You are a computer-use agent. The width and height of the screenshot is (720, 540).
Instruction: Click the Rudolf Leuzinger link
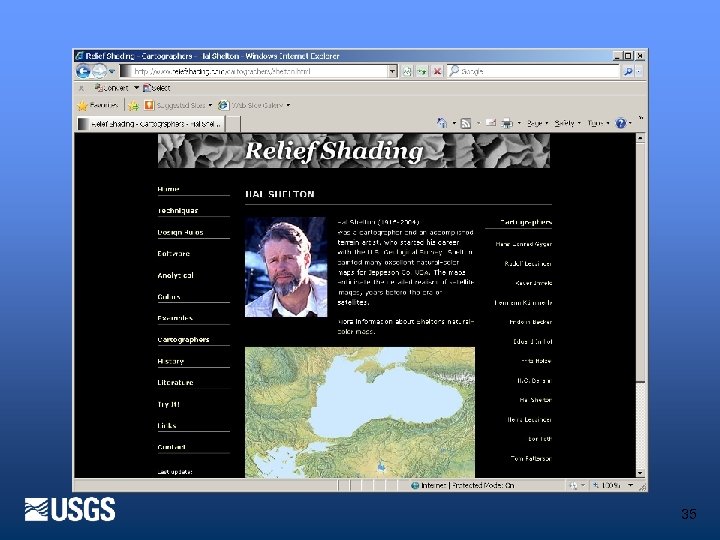tap(528, 264)
